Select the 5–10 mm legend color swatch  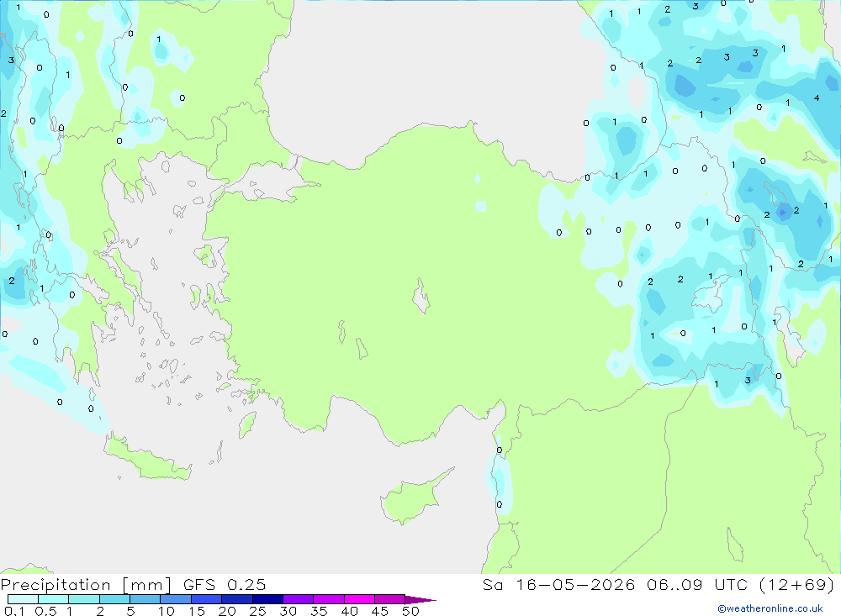click(x=145, y=599)
